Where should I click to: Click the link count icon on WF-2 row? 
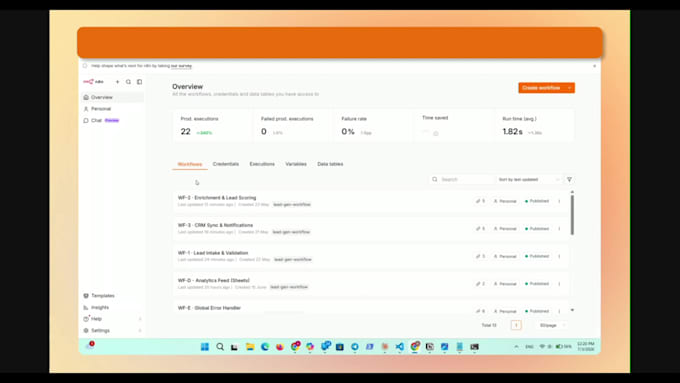[x=481, y=201]
